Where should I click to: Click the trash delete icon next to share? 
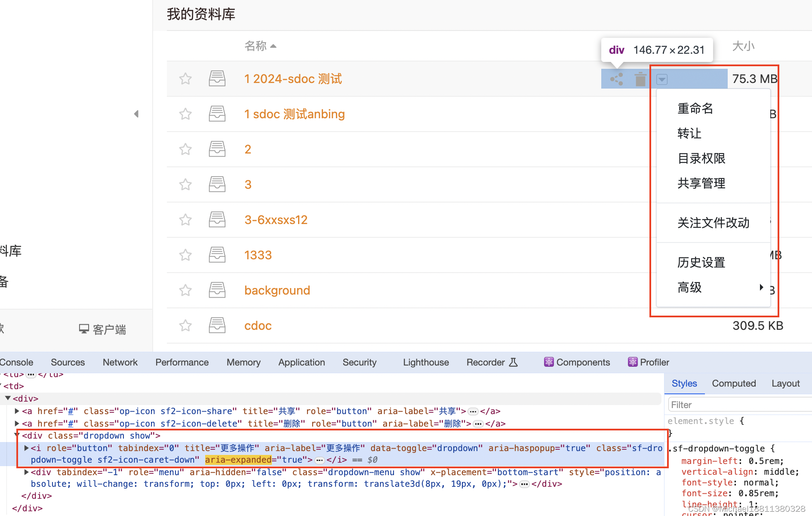point(640,79)
